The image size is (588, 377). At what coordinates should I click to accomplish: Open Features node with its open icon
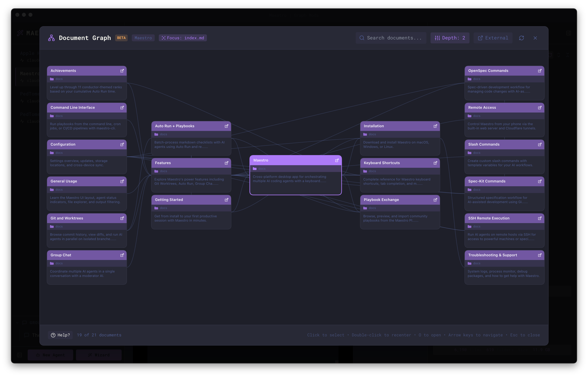[226, 163]
